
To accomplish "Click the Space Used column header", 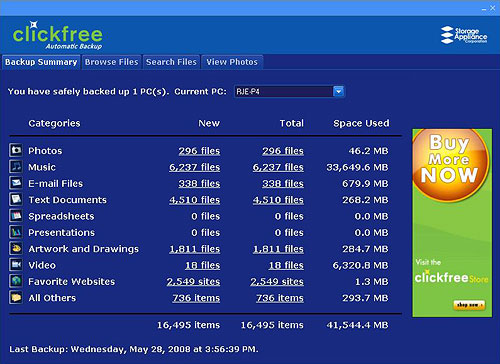I will coord(361,123).
